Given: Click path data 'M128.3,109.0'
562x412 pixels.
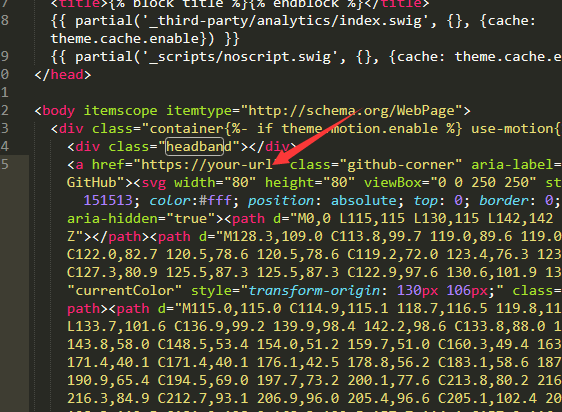Looking at the screenshot, I should click(x=273, y=236).
